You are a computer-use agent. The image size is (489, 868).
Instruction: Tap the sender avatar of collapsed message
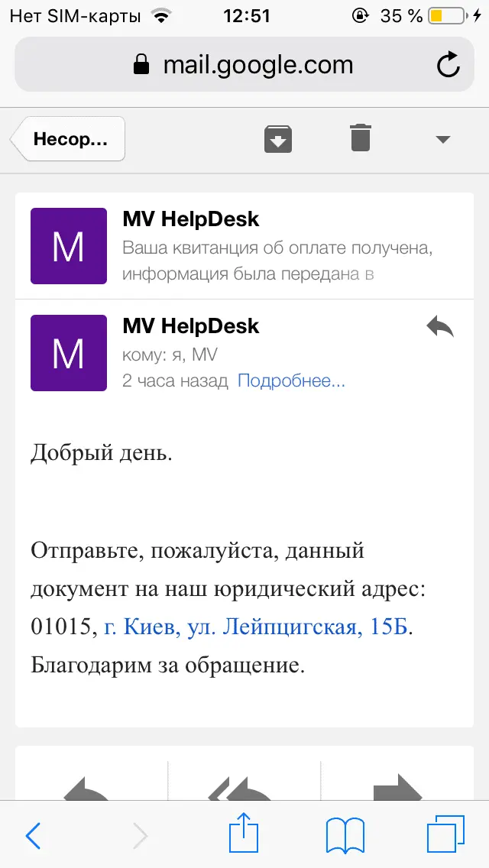pyautogui.click(x=69, y=246)
